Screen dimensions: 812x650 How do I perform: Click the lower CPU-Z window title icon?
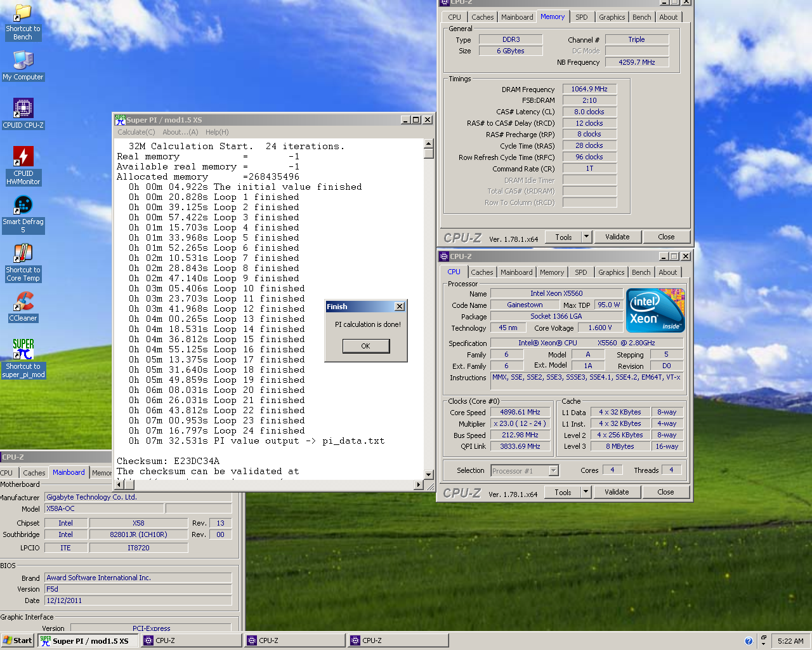coord(444,256)
